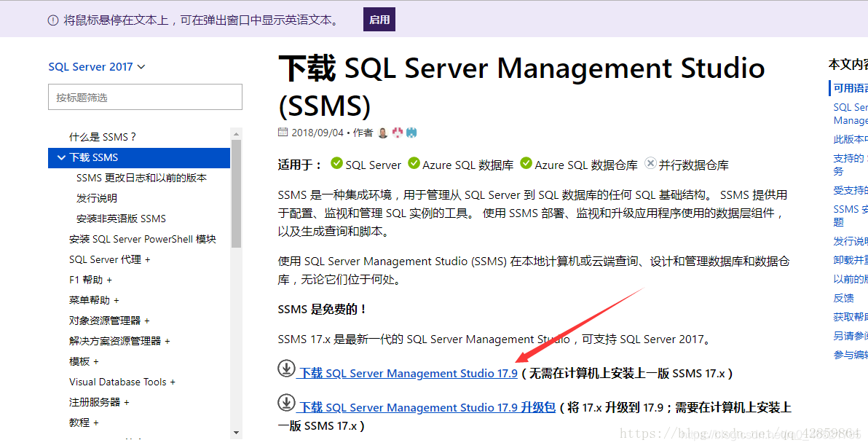This screenshot has height=448, width=868.
Task: Expand the 解决方案资源管理器 node
Action: click(119, 341)
